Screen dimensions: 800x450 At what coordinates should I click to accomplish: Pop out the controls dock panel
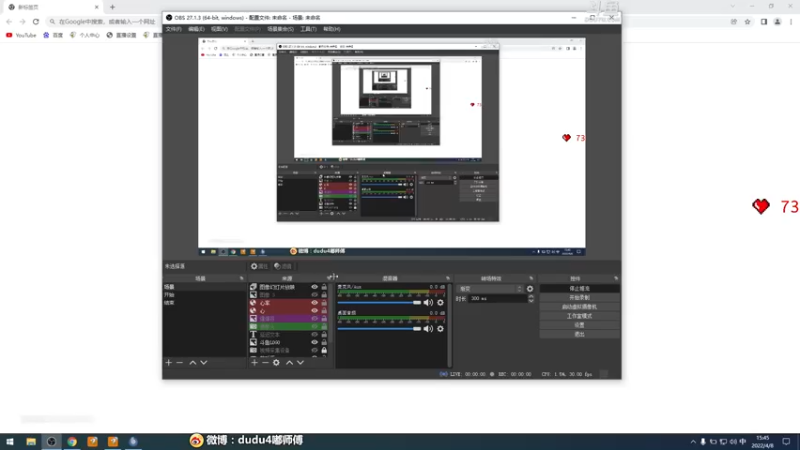[x=616, y=279]
